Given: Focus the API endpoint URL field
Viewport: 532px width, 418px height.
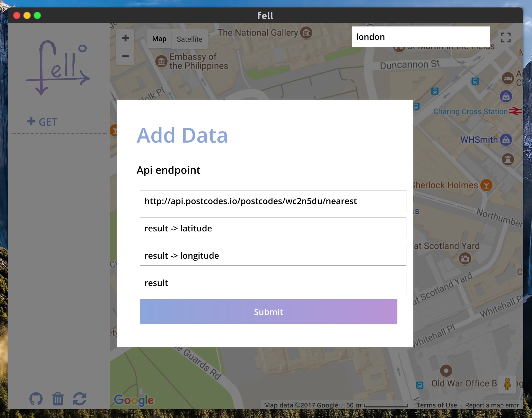Looking at the screenshot, I should (273, 201).
